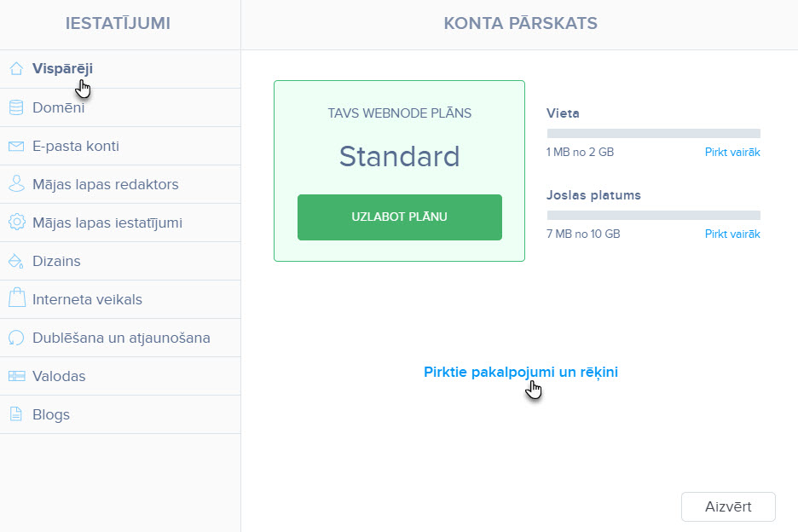Image resolution: width=798 pixels, height=532 pixels.
Task: Click Pirkt vairāk link under Vieta
Action: click(x=732, y=153)
